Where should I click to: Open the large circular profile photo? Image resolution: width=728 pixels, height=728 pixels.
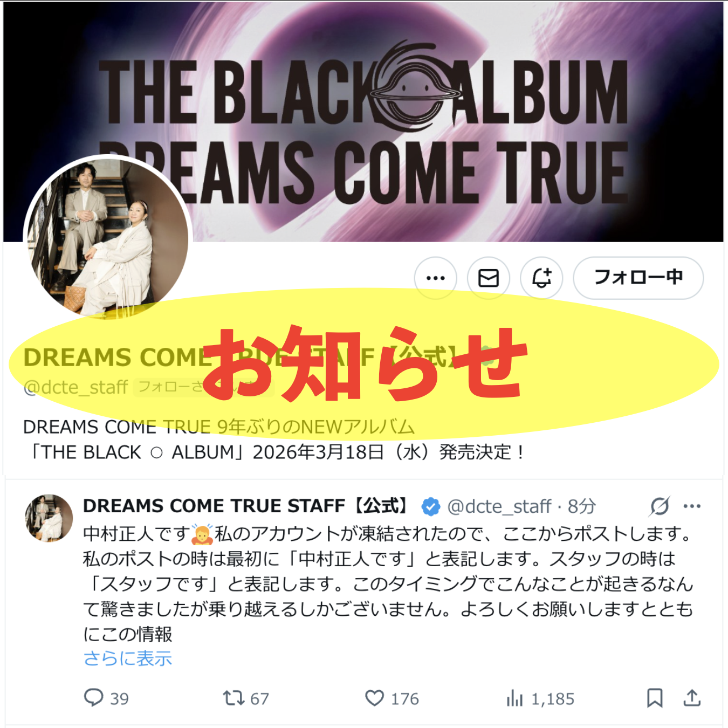[x=108, y=237]
